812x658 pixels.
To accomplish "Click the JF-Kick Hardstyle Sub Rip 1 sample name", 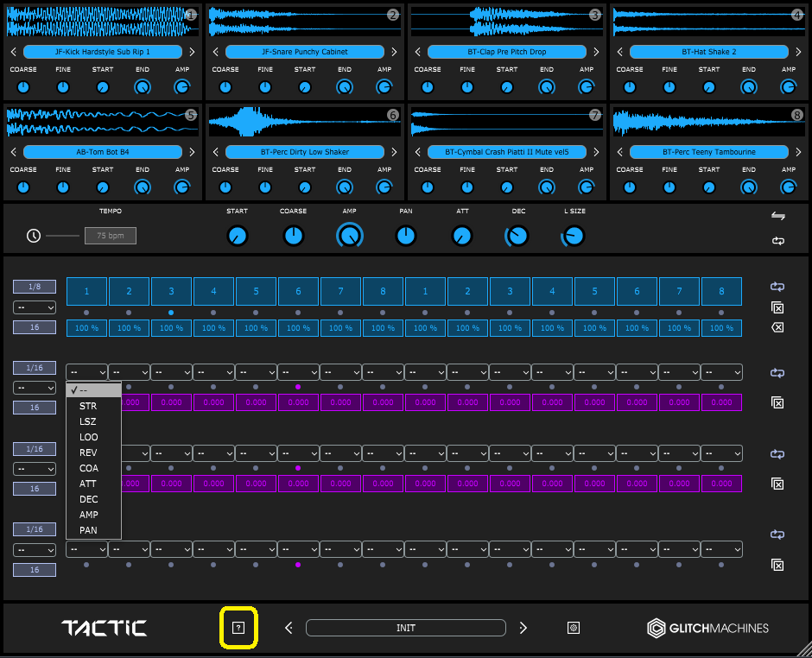I will click(103, 52).
